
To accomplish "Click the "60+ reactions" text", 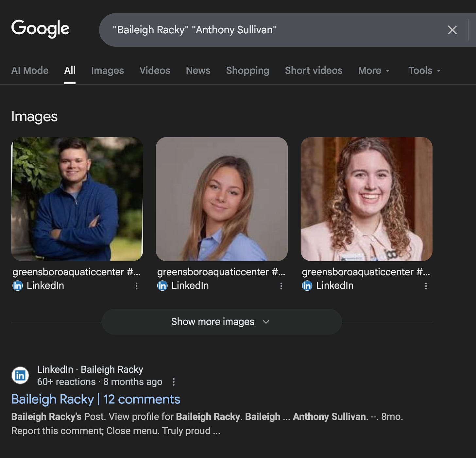I will 66,382.
